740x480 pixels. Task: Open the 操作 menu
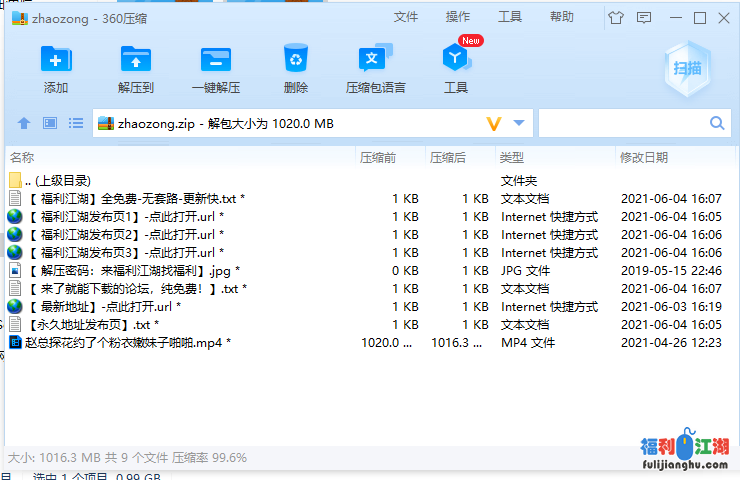(x=458, y=17)
